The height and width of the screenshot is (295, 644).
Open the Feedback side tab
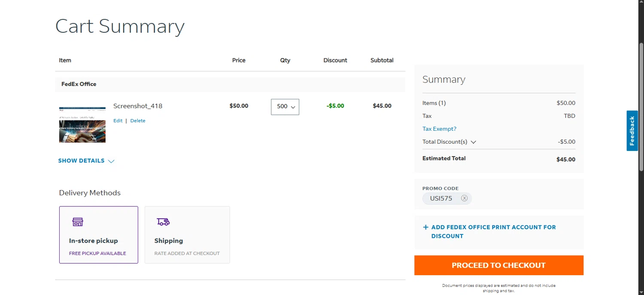tap(632, 131)
